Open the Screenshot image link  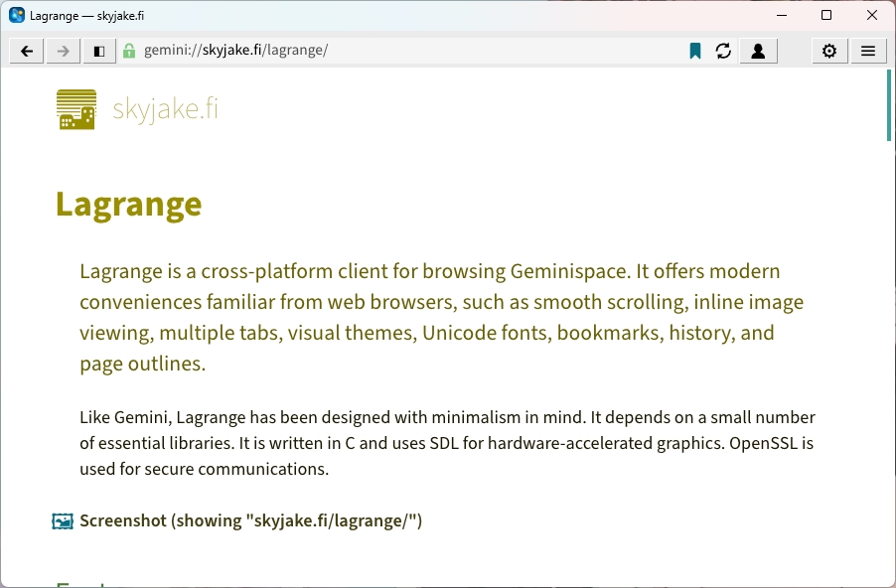250,520
